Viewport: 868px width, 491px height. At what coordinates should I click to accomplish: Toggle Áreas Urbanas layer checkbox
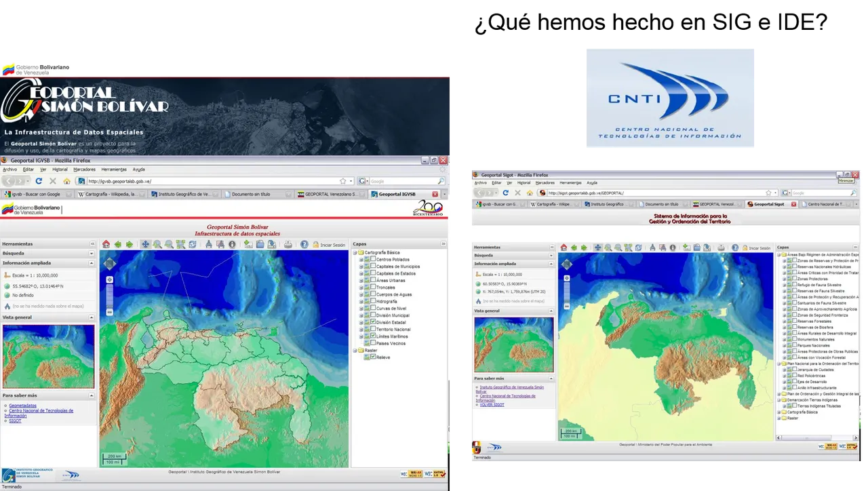click(x=373, y=280)
